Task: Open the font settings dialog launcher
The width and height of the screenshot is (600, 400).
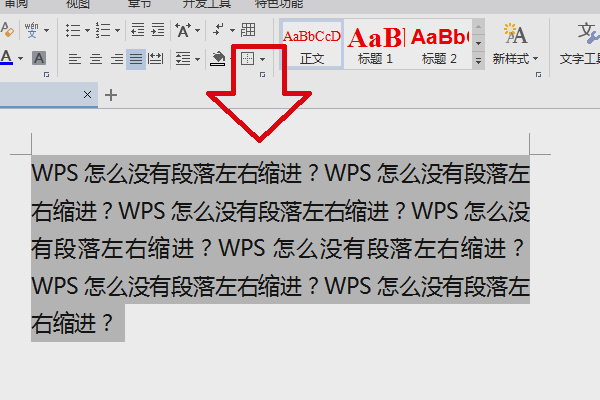Action: click(46, 75)
